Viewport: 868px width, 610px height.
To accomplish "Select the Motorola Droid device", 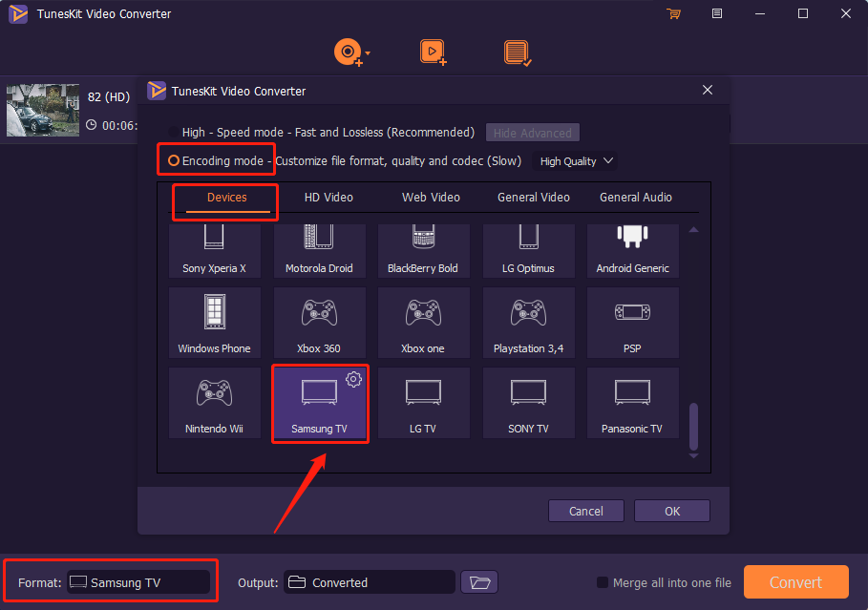I will coord(319,251).
